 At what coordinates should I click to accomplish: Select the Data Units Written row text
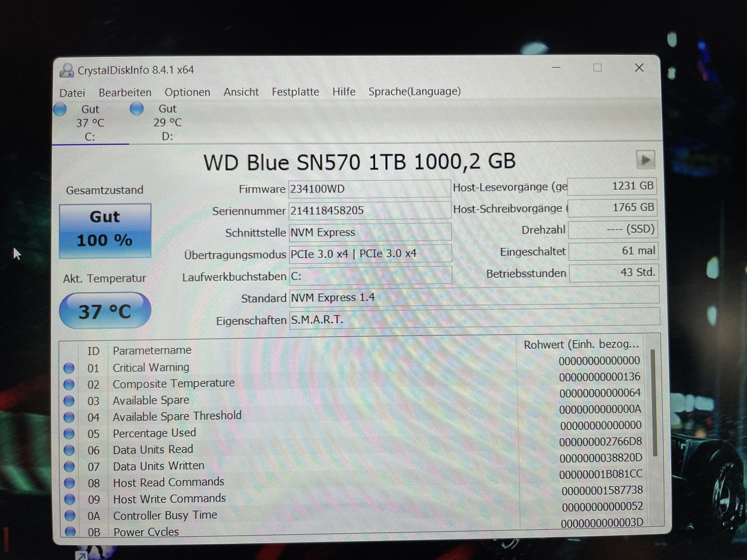(158, 466)
